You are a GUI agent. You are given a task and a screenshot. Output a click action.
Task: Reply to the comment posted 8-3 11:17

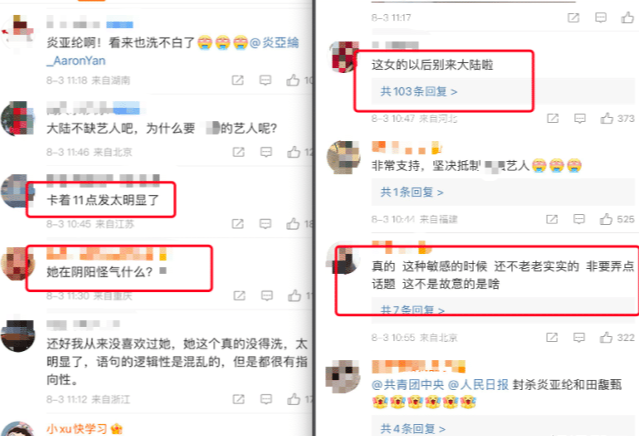pos(601,18)
